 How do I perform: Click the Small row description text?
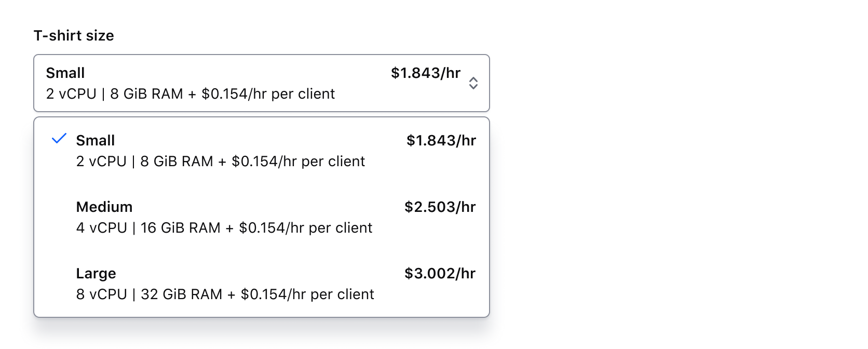point(221,161)
